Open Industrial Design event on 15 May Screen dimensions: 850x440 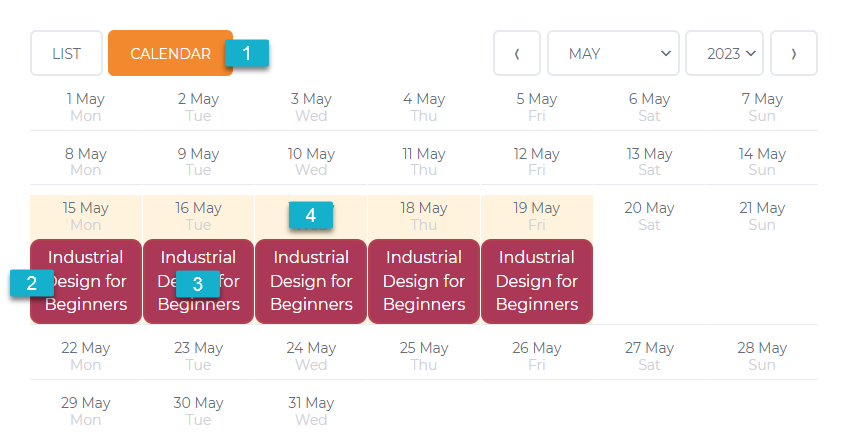pos(86,281)
